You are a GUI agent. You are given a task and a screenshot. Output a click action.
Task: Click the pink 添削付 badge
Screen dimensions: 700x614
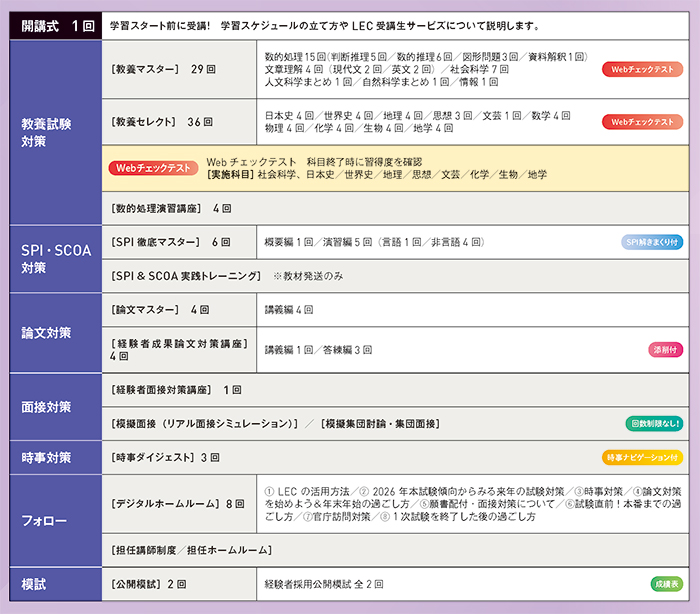coord(665,350)
